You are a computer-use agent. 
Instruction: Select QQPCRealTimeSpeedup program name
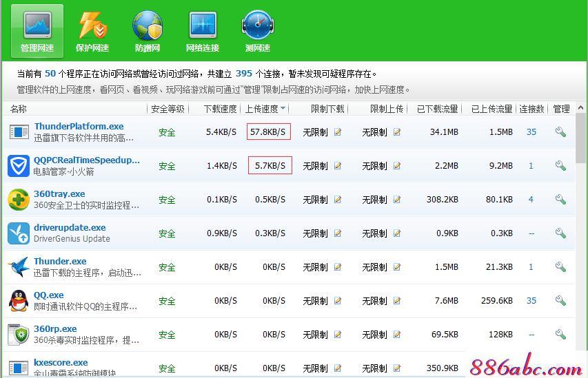[87, 160]
